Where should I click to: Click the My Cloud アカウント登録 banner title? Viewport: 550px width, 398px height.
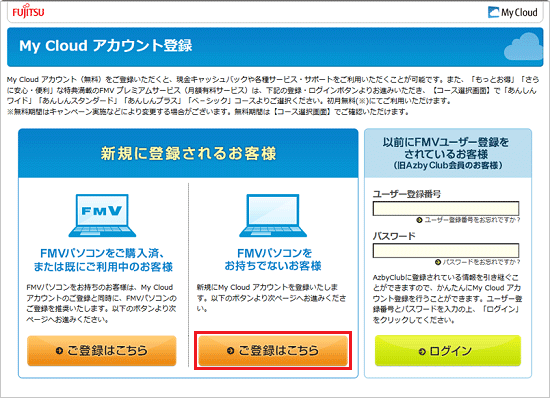(x=106, y=46)
